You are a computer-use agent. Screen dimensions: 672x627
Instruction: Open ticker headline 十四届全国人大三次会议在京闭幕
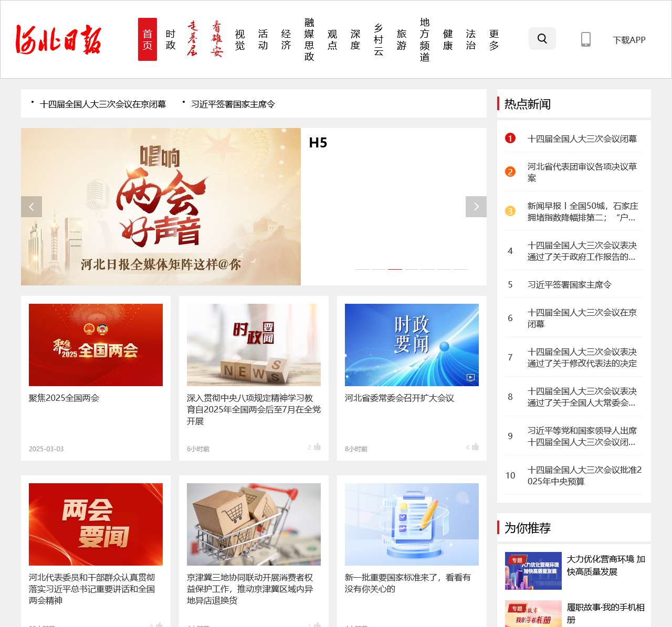pyautogui.click(x=103, y=104)
